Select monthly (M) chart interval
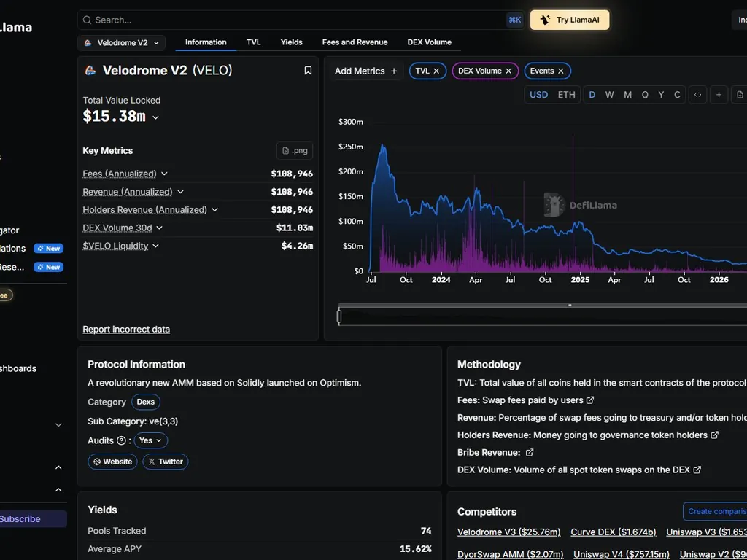The height and width of the screenshot is (560, 747). pos(628,95)
